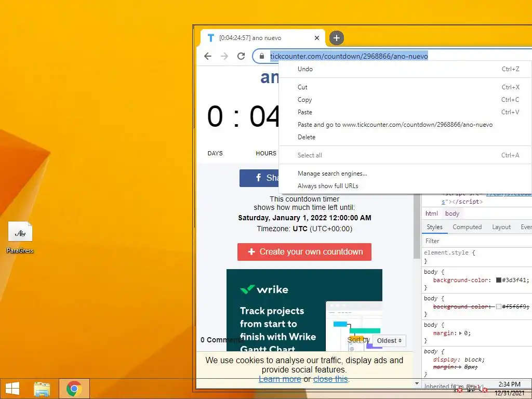Click the 'Create your own countdown' button
Image resolution: width=532 pixels, height=399 pixels.
(304, 252)
